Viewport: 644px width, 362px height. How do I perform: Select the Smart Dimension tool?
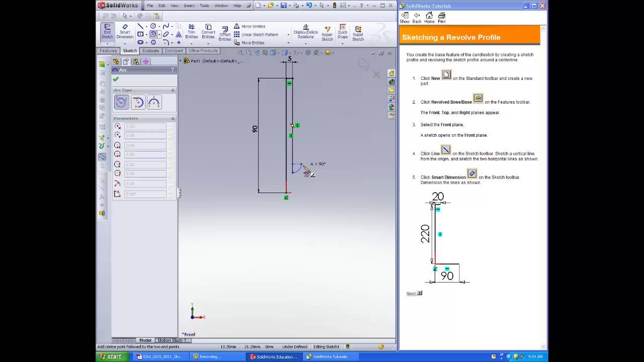click(x=125, y=31)
